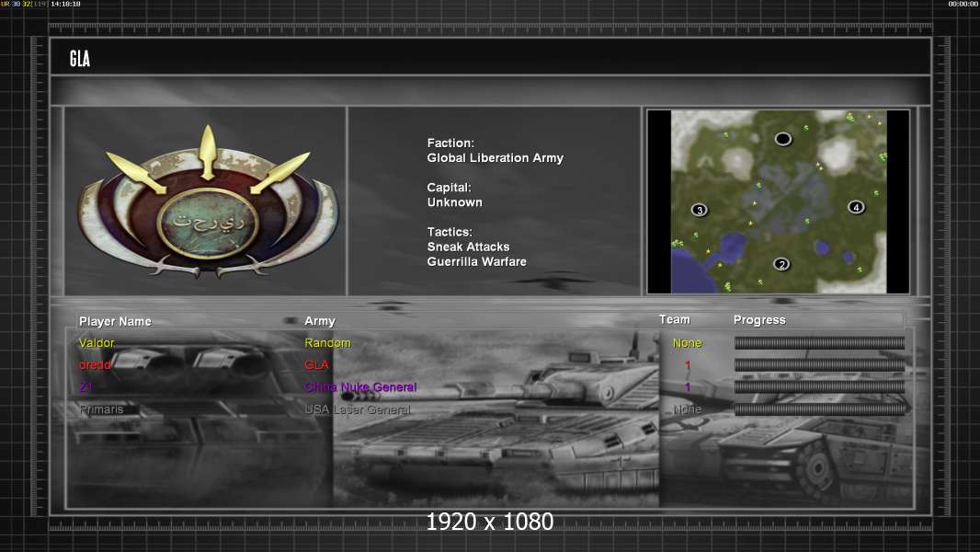
Task: Click the GLA title in the header bar
Action: (80, 59)
